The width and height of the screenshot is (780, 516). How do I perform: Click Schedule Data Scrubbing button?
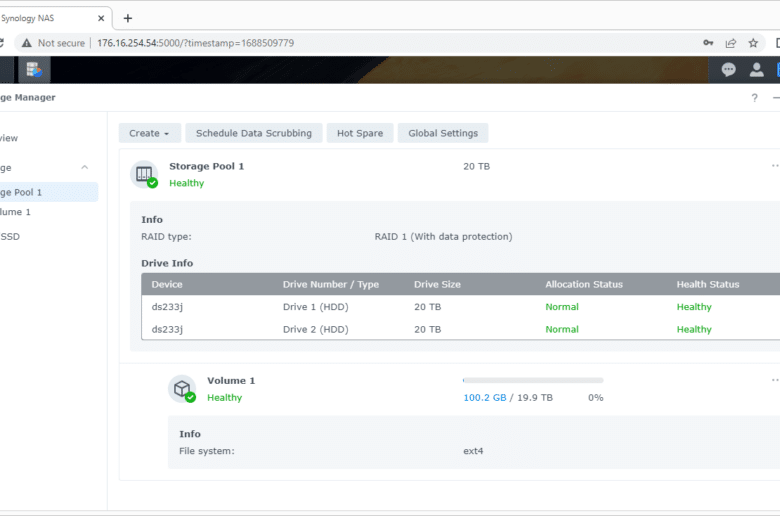[254, 133]
